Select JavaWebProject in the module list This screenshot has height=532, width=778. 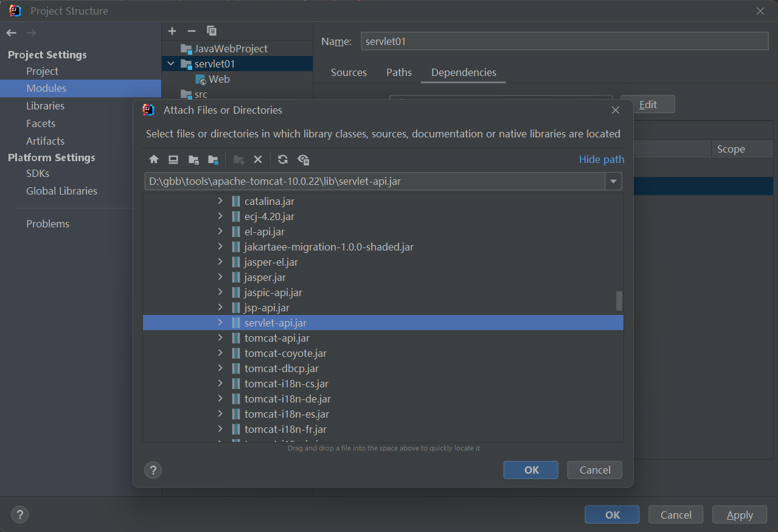coord(231,49)
